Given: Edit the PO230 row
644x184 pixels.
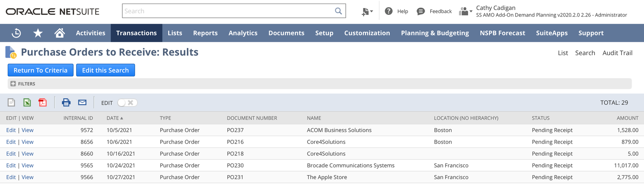Looking at the screenshot, I should pos(11,165).
